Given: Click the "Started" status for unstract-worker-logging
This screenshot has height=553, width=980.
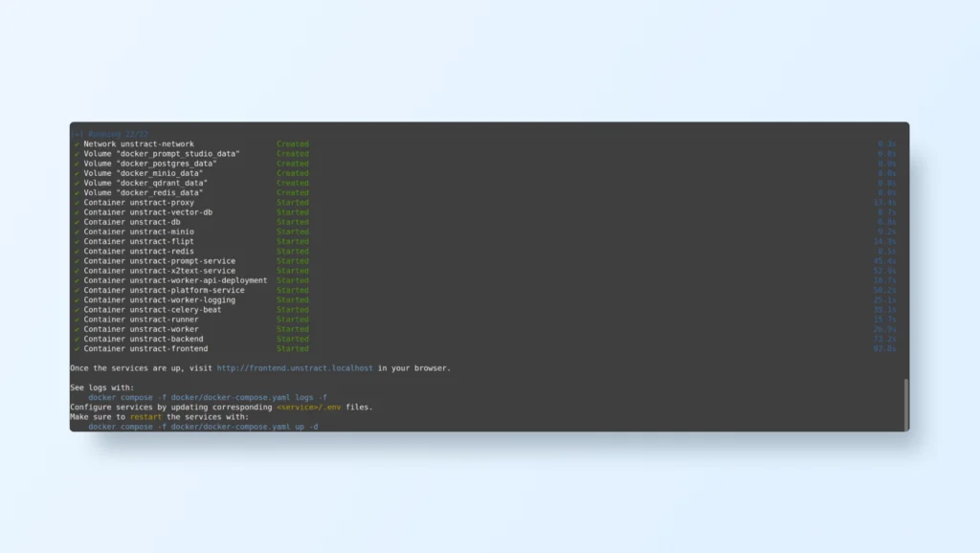Looking at the screenshot, I should pyautogui.click(x=293, y=299).
